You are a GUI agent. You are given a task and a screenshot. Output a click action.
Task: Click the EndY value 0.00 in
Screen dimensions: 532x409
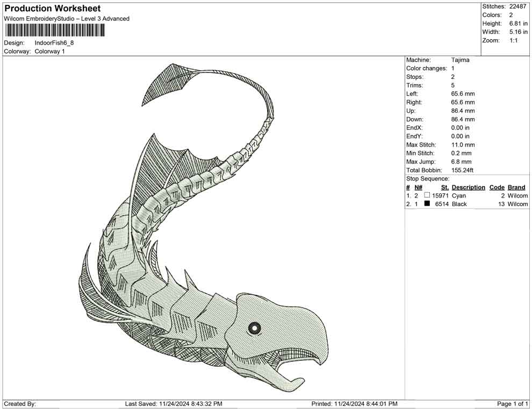[461, 136]
